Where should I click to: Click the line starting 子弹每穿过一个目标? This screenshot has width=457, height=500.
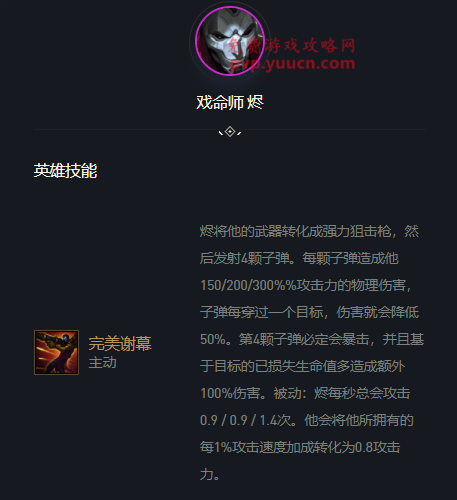[x=309, y=312]
